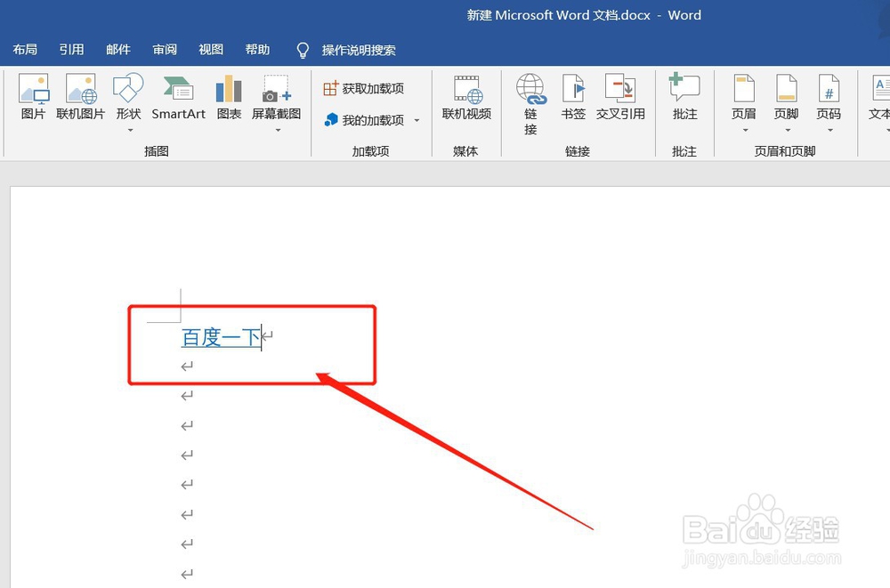Expand the 屏幕截图 dropdown arrow
The image size is (890, 588).
click(x=278, y=131)
